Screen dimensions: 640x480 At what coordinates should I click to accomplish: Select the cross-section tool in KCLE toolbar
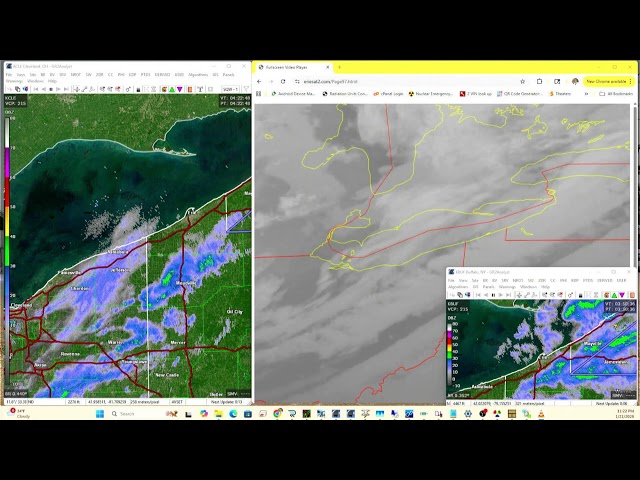click(92, 89)
